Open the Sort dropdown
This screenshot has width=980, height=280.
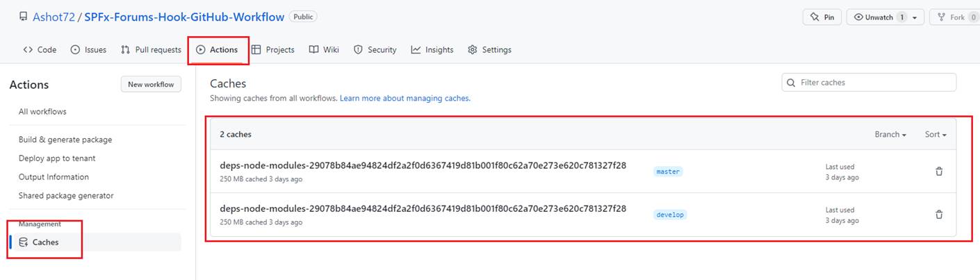[936, 135]
